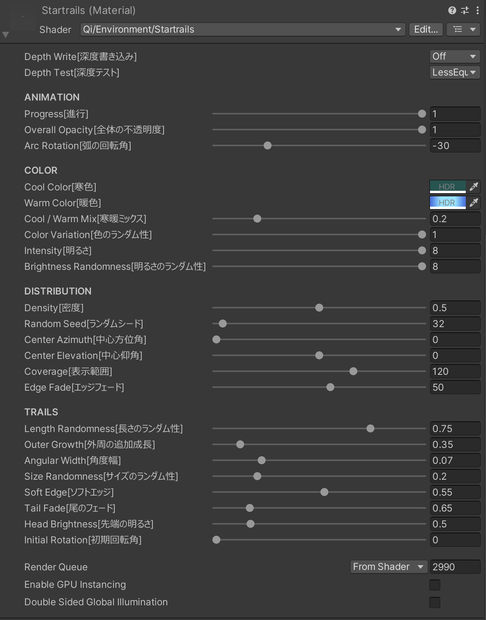Image resolution: width=486 pixels, height=620 pixels.
Task: Open the presets slider icon in header
Action: 465,10
